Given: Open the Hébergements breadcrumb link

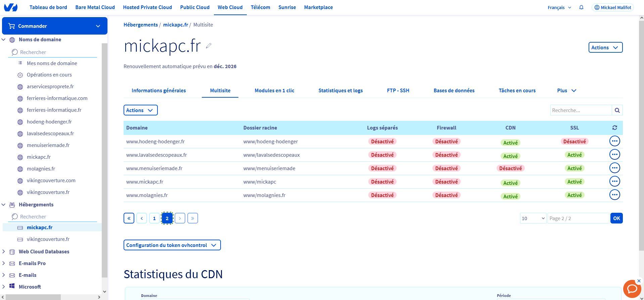Looking at the screenshot, I should [141, 25].
